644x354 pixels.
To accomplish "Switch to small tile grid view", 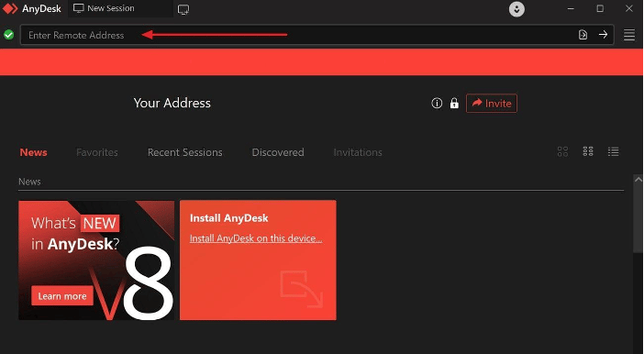I will coord(588,151).
